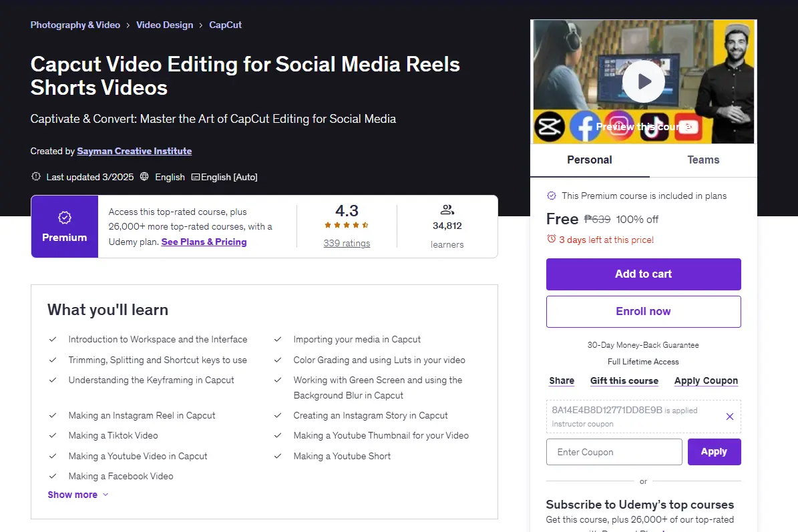Click the alarm clock icon by 3 days left

pyautogui.click(x=551, y=239)
